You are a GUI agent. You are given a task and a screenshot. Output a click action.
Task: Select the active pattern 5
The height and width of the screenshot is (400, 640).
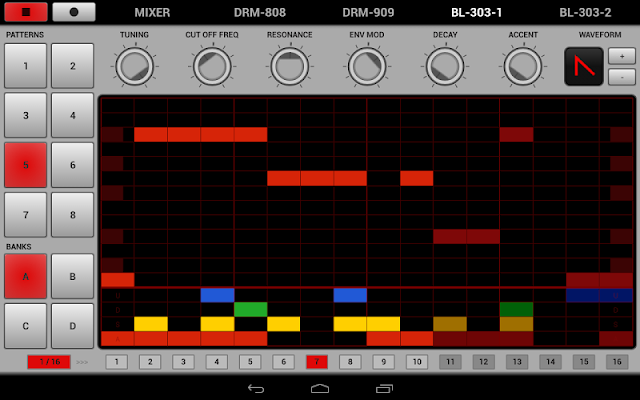[x=26, y=165]
